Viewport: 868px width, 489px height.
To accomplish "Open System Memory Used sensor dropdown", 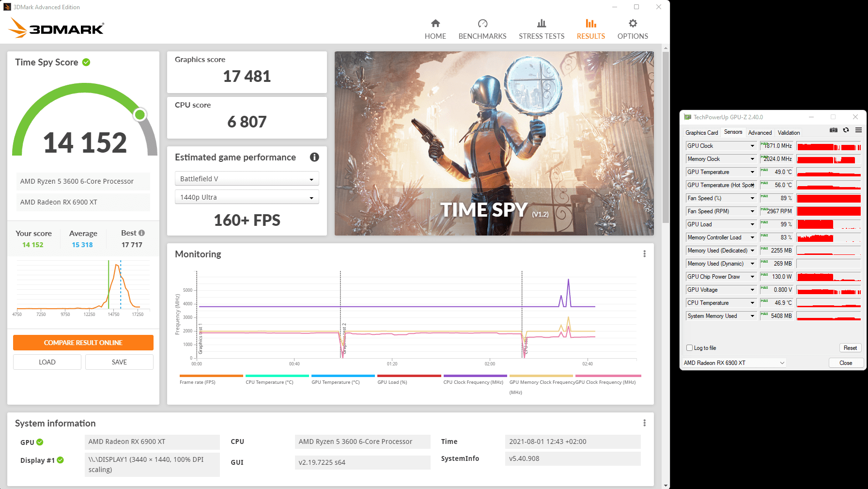I will (x=721, y=316).
